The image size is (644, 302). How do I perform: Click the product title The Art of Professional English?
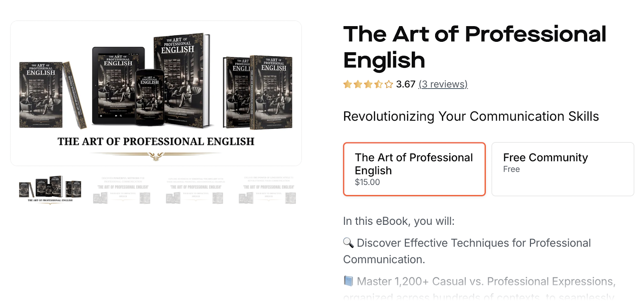point(474,47)
